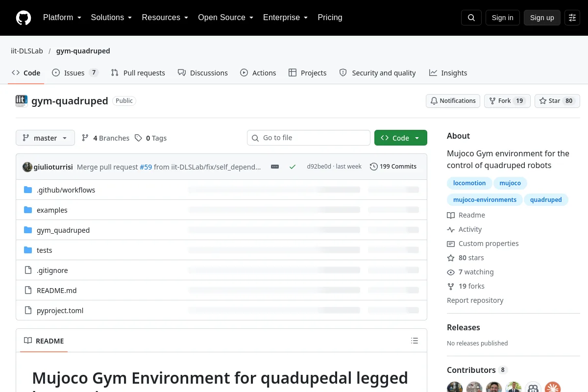The height and width of the screenshot is (392, 588).
Task: Expand the Solutions menu
Action: tap(111, 18)
